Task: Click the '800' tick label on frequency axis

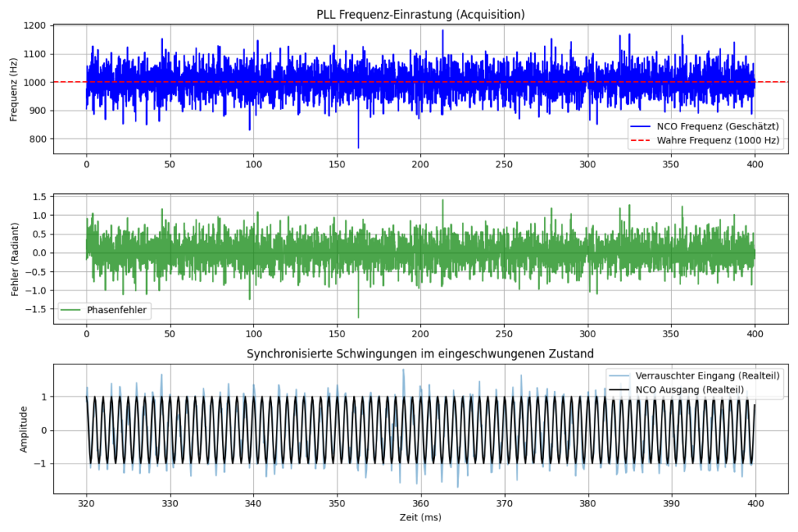Action: pyautogui.click(x=37, y=139)
